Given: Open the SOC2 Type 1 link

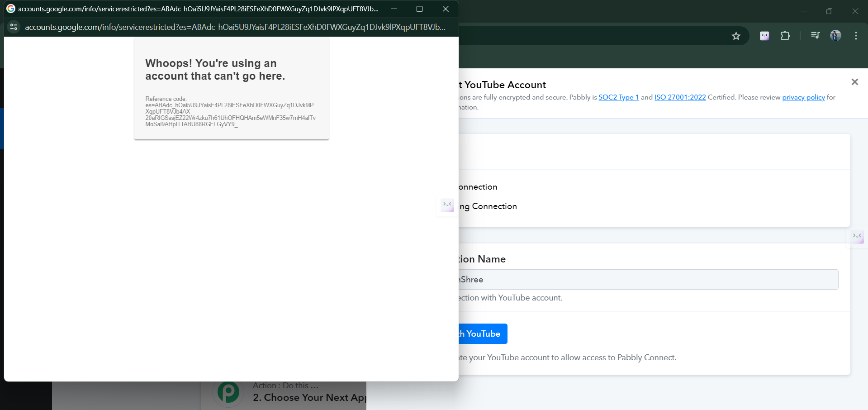Looking at the screenshot, I should click(619, 97).
